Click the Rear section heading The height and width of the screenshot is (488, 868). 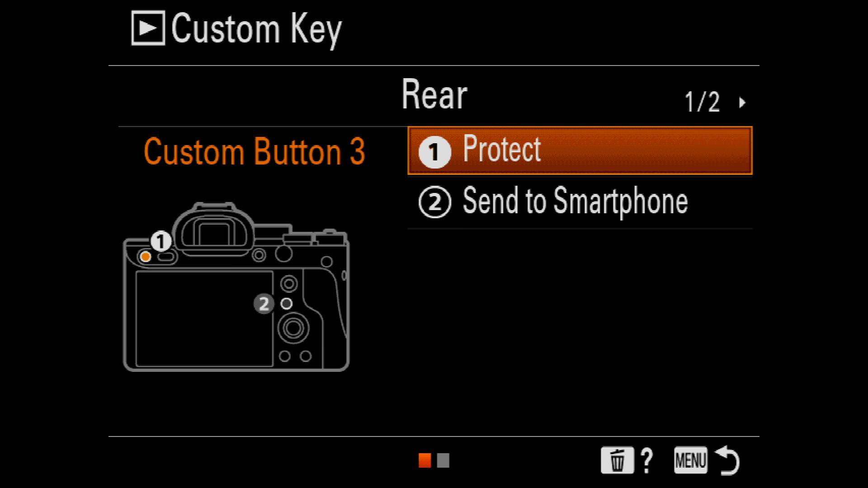click(x=434, y=94)
